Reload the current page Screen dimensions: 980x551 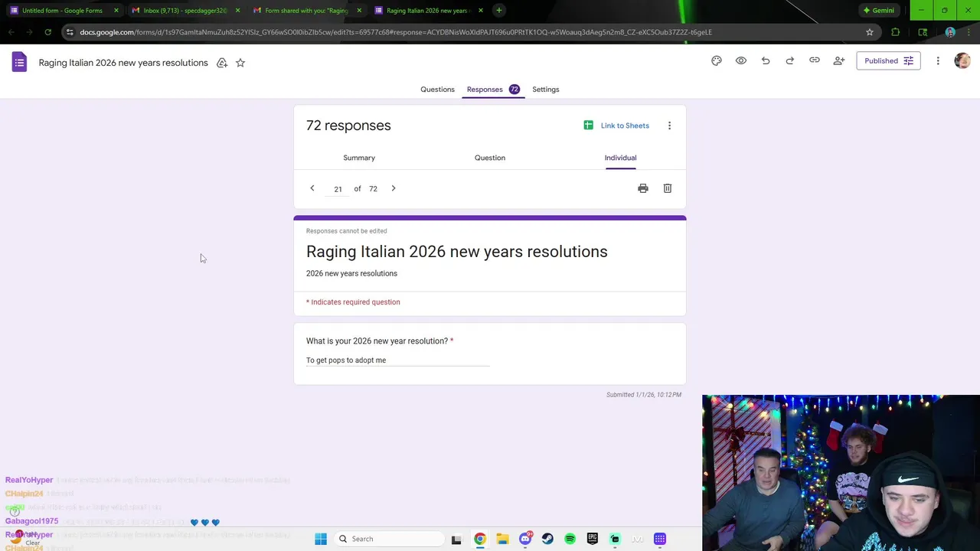(x=47, y=32)
